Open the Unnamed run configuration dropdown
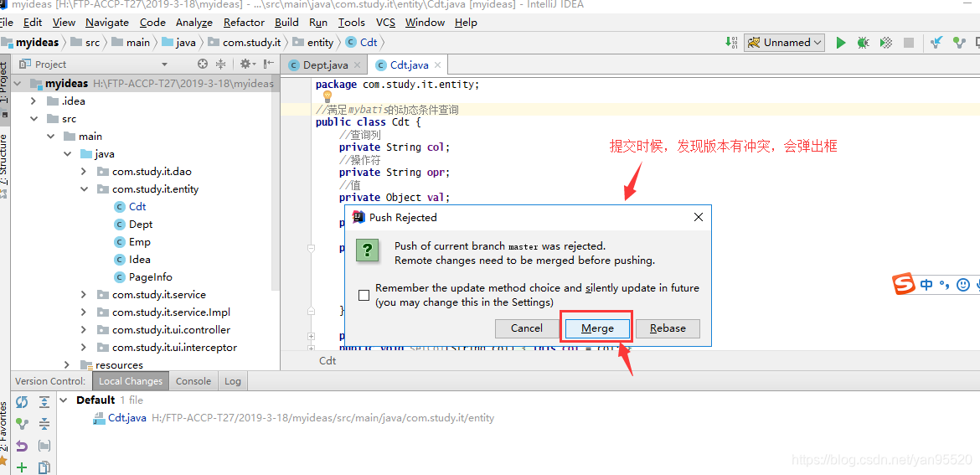Viewport: 980px width, 475px height. click(784, 43)
